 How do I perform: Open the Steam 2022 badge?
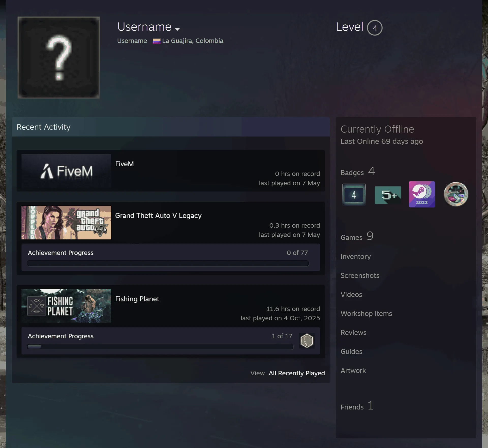422,194
